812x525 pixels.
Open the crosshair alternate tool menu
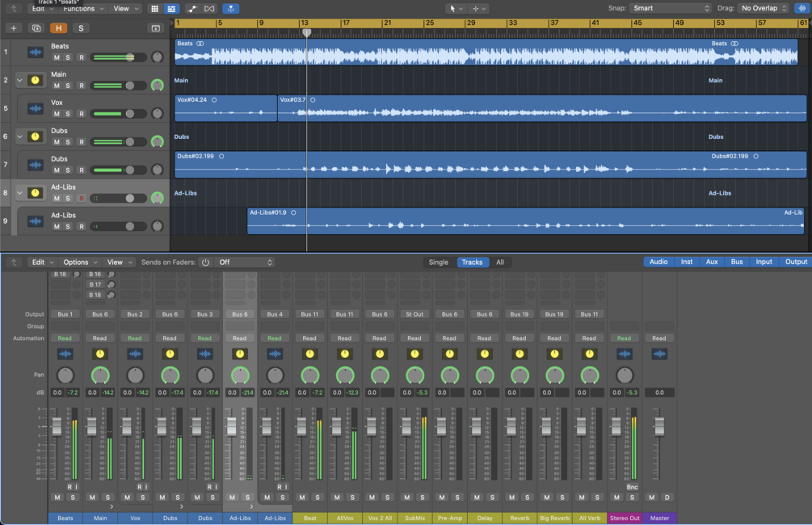tap(478, 9)
